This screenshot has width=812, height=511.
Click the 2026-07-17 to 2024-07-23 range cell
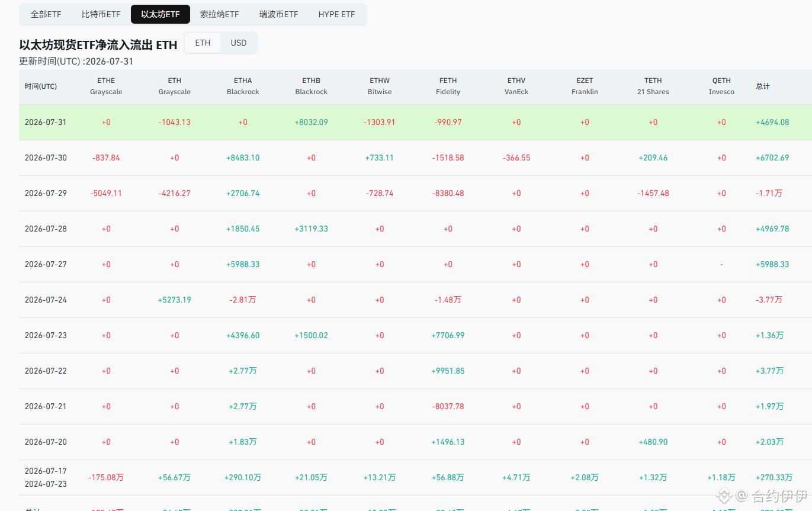46,478
